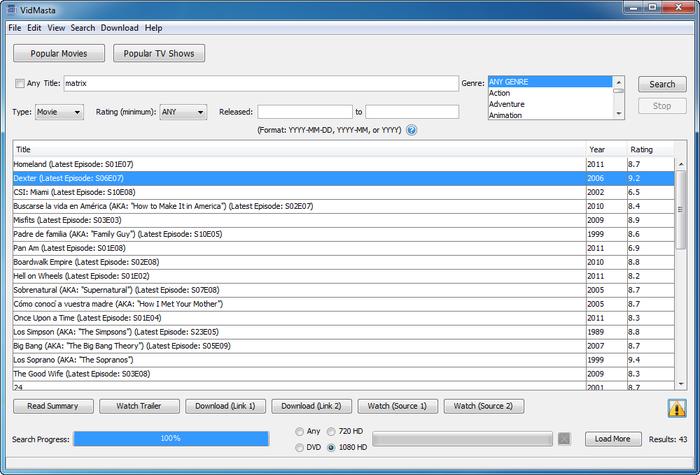The image size is (700, 475).
Task: Open the Type dropdown showing Movie
Action: pos(59,112)
